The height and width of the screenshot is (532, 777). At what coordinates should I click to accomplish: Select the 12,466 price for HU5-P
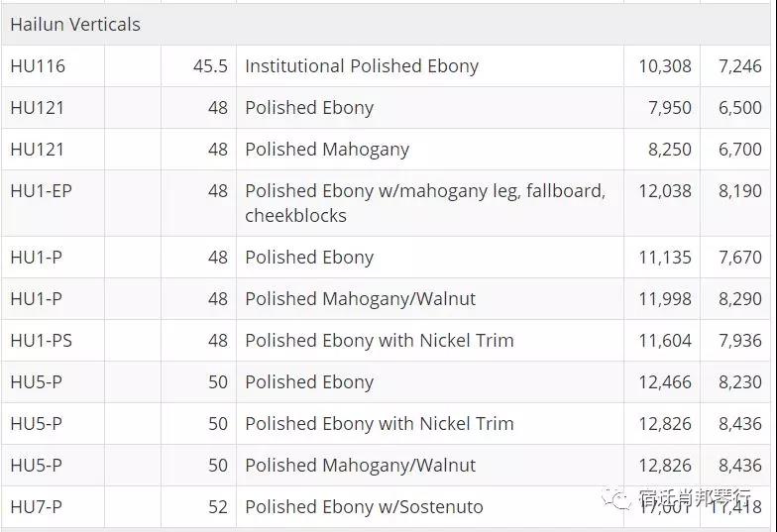point(664,382)
